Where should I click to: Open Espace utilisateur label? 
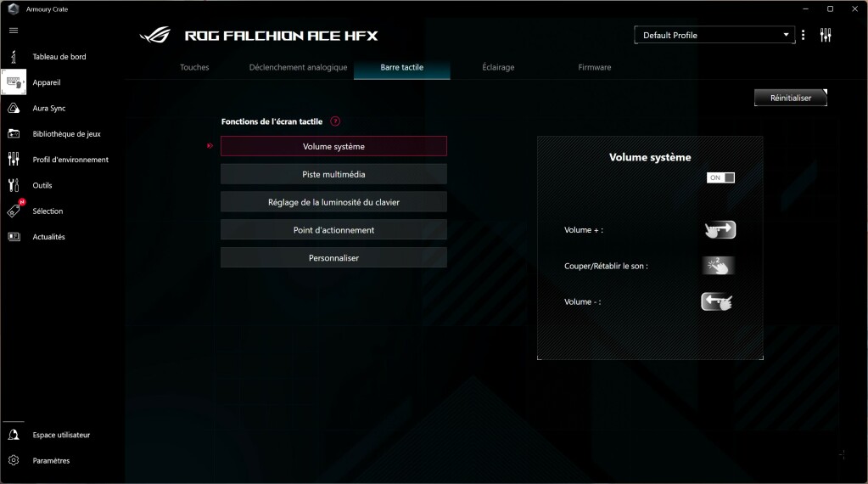click(x=61, y=435)
